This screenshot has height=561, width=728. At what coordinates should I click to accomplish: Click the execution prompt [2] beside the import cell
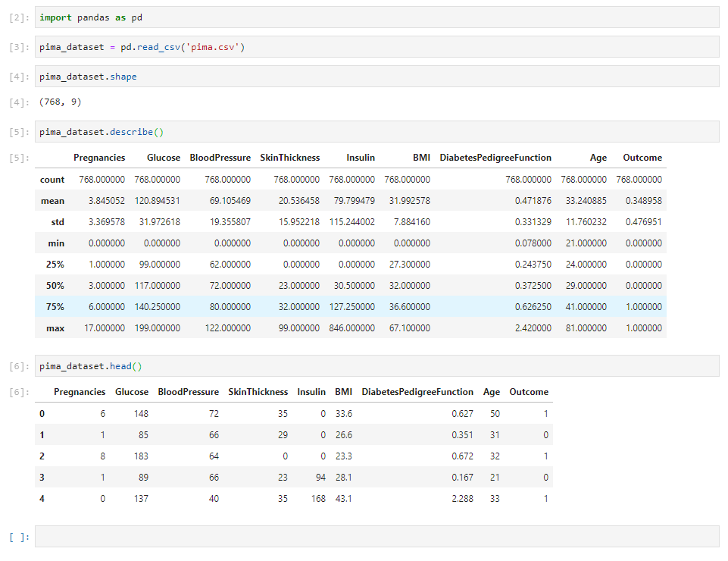[x=17, y=17]
